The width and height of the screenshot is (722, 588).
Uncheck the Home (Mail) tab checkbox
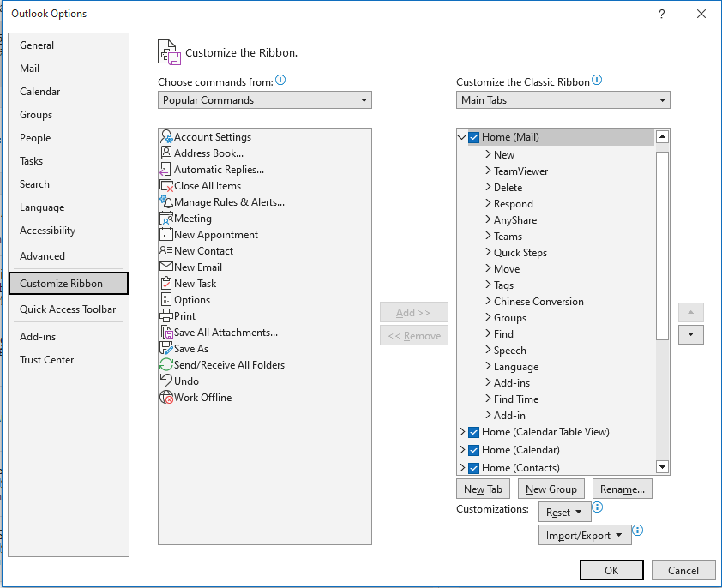point(473,136)
